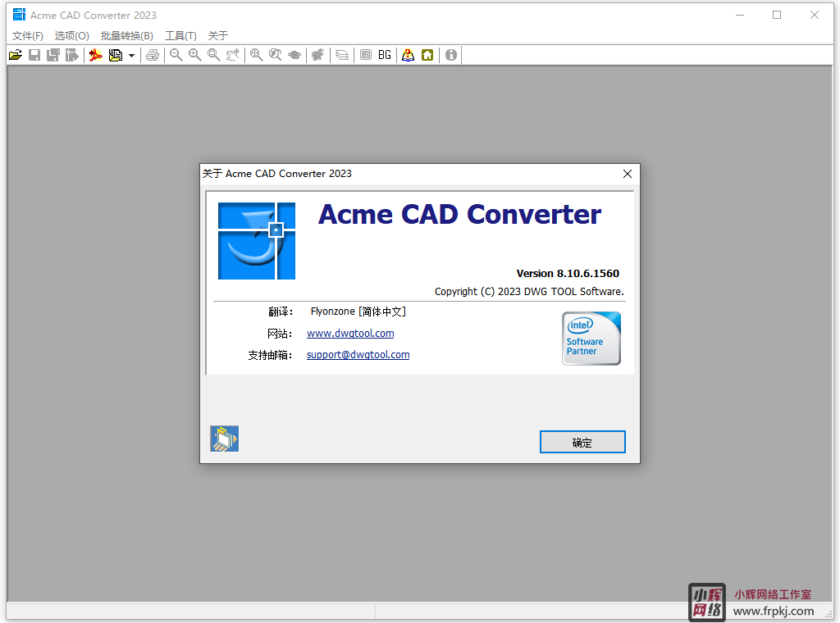Click the Zoom In magnifier icon
Viewport: 840px width, 623px height.
pyautogui.click(x=195, y=55)
